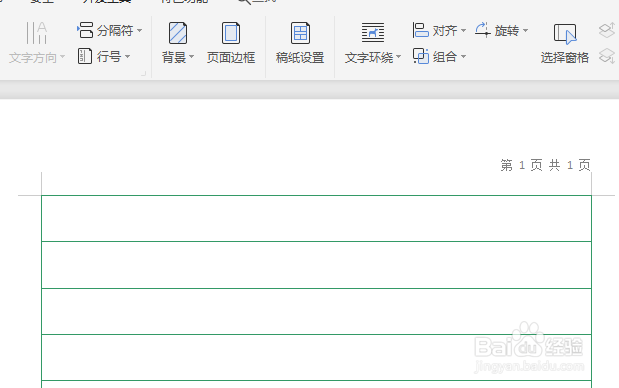Click the bring forward layer icon
The height and width of the screenshot is (388, 619).
point(607,30)
